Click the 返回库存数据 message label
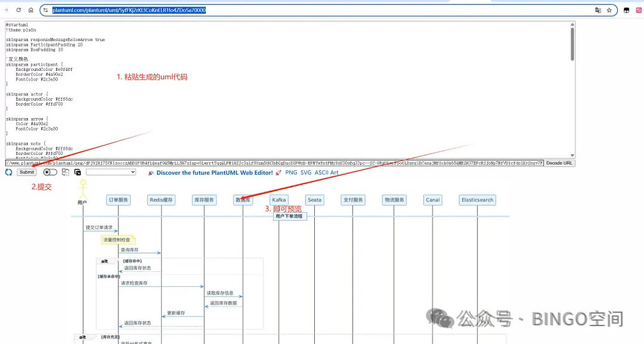 (x=223, y=303)
